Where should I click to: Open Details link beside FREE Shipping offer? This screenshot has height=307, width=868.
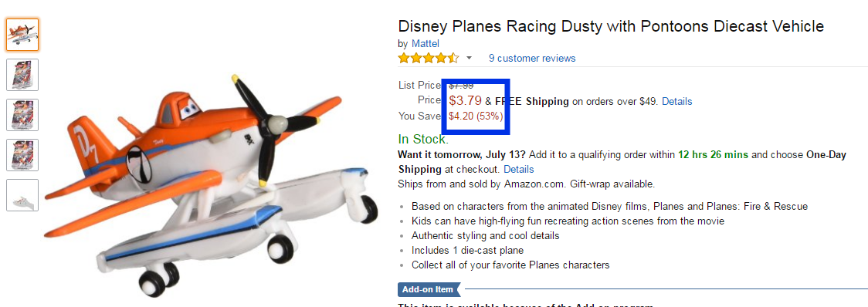click(x=677, y=101)
